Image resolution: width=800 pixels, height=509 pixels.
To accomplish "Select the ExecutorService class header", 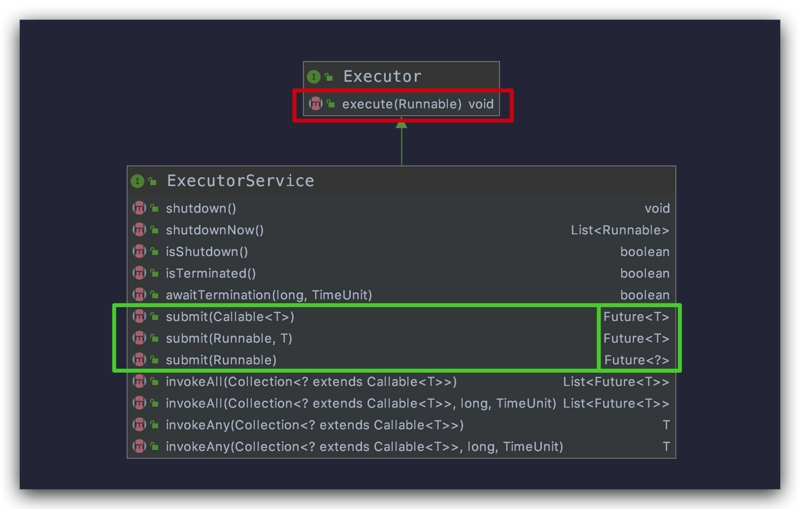I will (240, 181).
